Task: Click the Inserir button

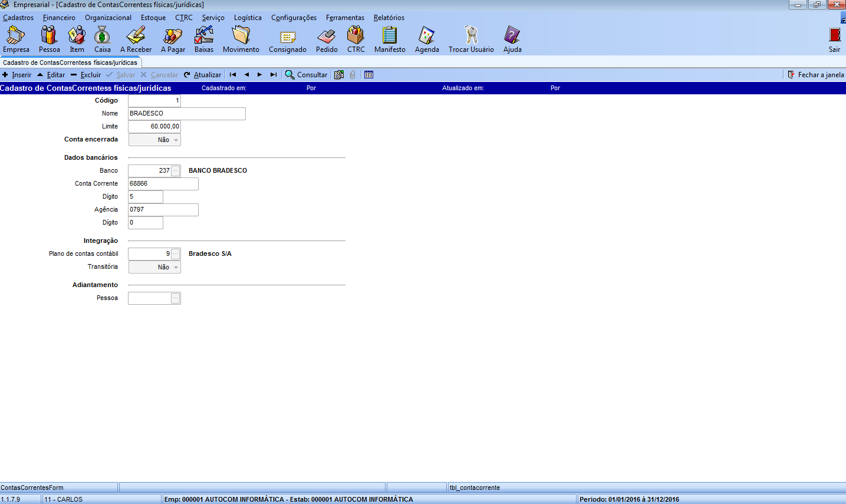Action: [17, 75]
